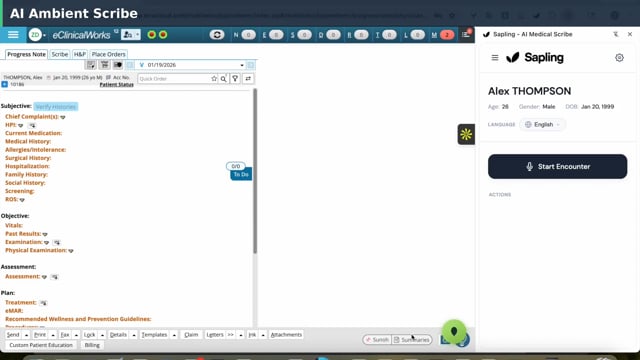Open the N counter badge

[x=249, y=35]
